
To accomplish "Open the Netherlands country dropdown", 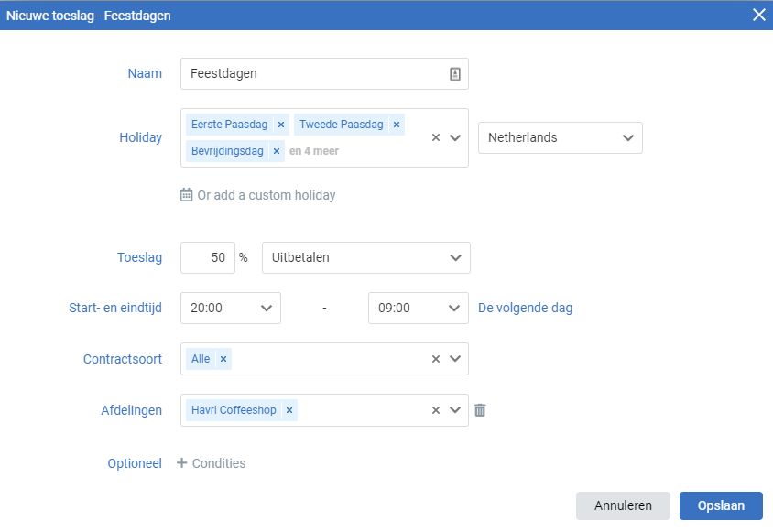I will click(x=560, y=137).
